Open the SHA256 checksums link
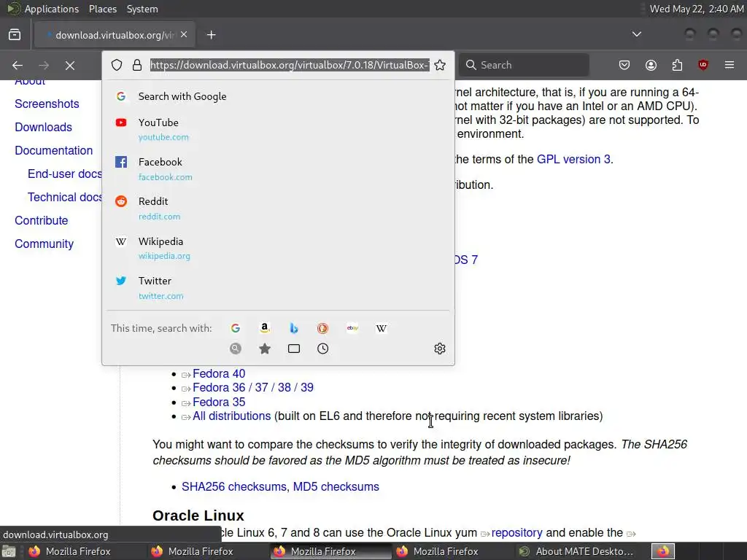This screenshot has height=560, width=747. point(234,486)
